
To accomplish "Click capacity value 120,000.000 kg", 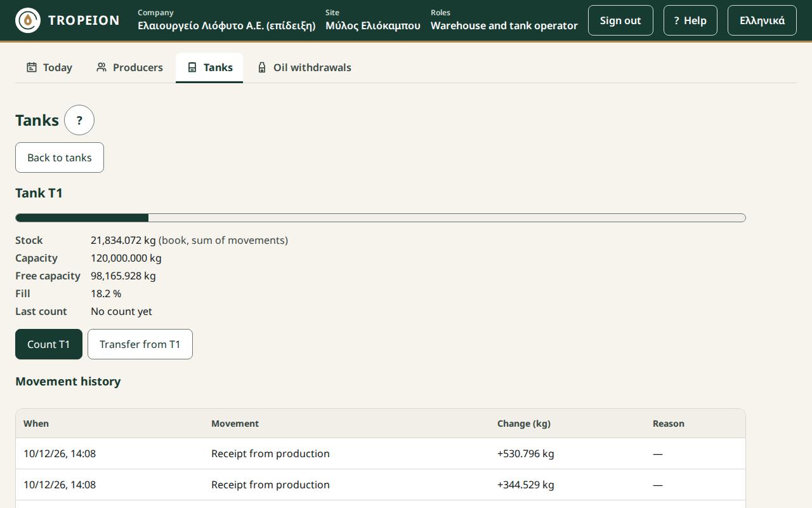I will click(126, 258).
